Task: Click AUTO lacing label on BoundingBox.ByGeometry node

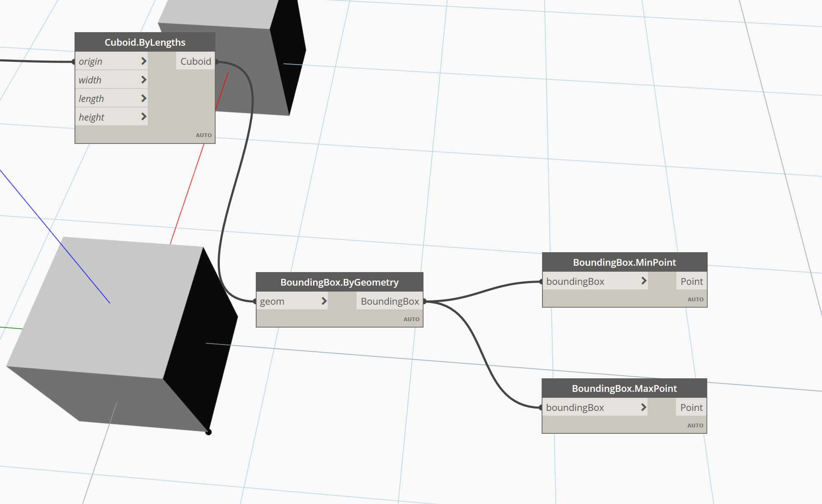Action: coord(411,319)
